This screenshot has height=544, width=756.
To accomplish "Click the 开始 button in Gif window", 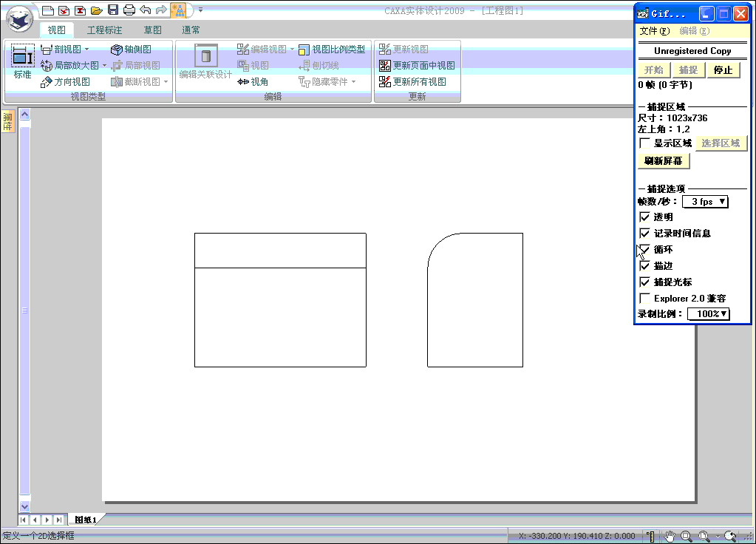I will [x=654, y=70].
